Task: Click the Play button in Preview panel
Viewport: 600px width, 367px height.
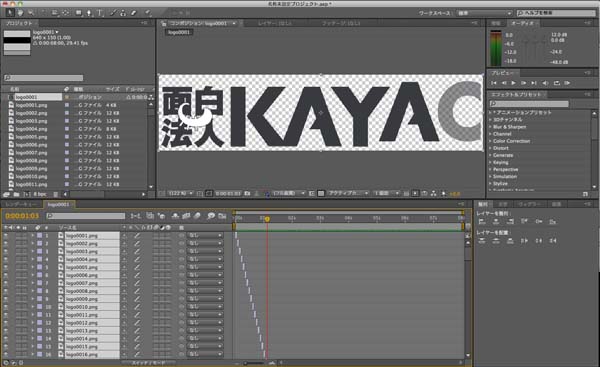Action: (514, 83)
